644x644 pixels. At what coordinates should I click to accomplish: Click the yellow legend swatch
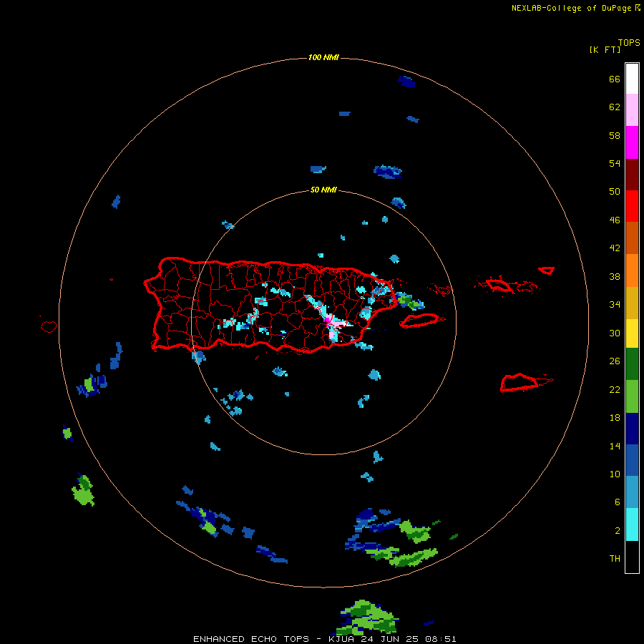pyautogui.click(x=632, y=333)
